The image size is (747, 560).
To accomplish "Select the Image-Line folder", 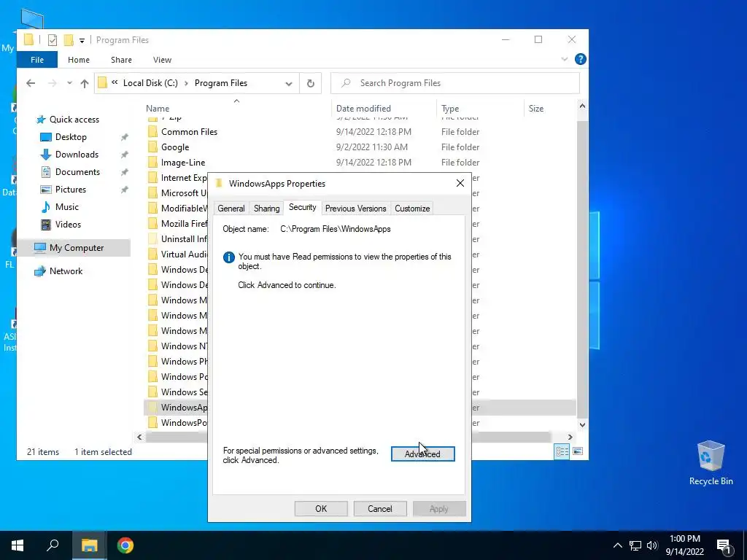I will [x=183, y=163].
